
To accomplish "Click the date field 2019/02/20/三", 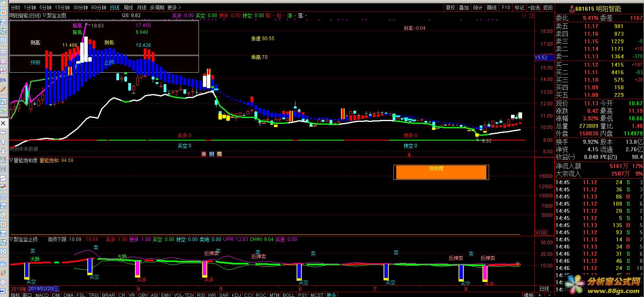I will 44,289.
